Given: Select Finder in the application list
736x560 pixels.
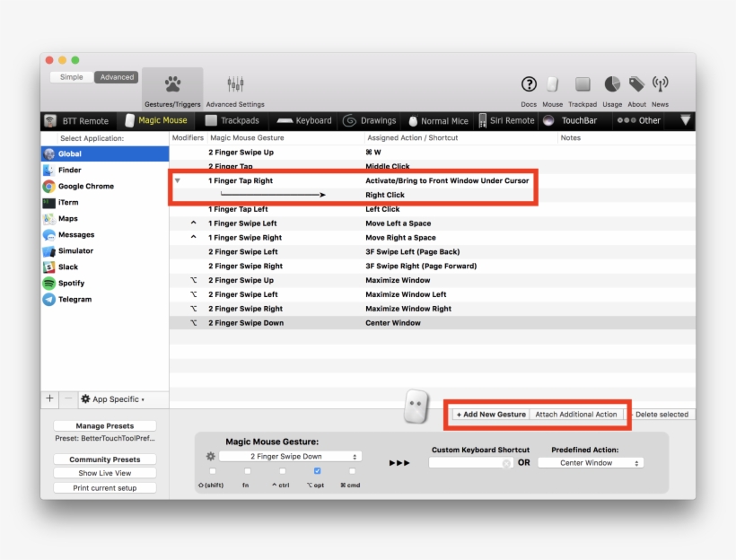Looking at the screenshot, I should [x=105, y=170].
